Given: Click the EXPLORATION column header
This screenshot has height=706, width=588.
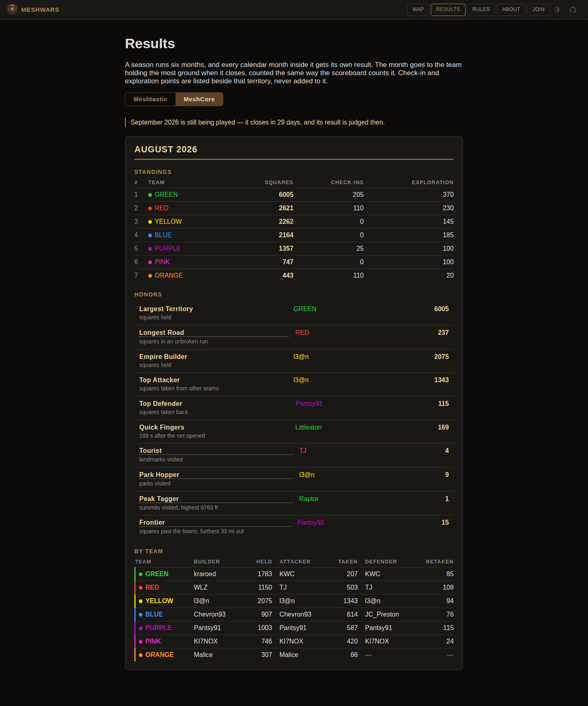Looking at the screenshot, I should coord(433,182).
